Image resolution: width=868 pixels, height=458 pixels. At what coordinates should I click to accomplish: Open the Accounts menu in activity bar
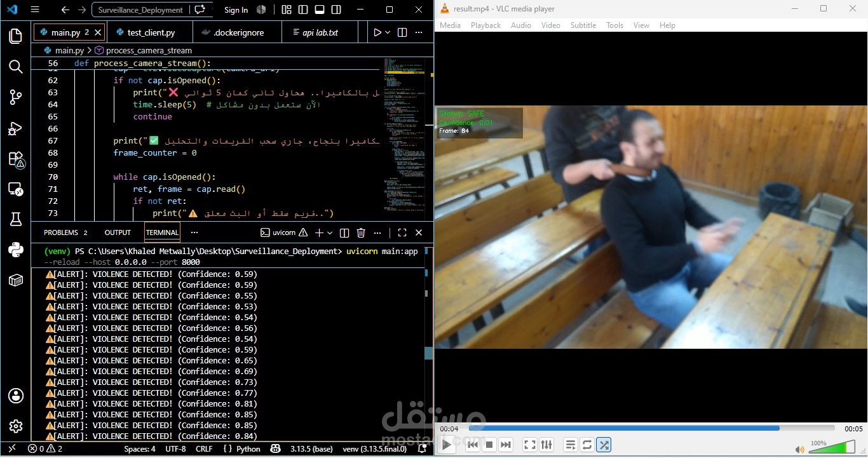tap(16, 396)
